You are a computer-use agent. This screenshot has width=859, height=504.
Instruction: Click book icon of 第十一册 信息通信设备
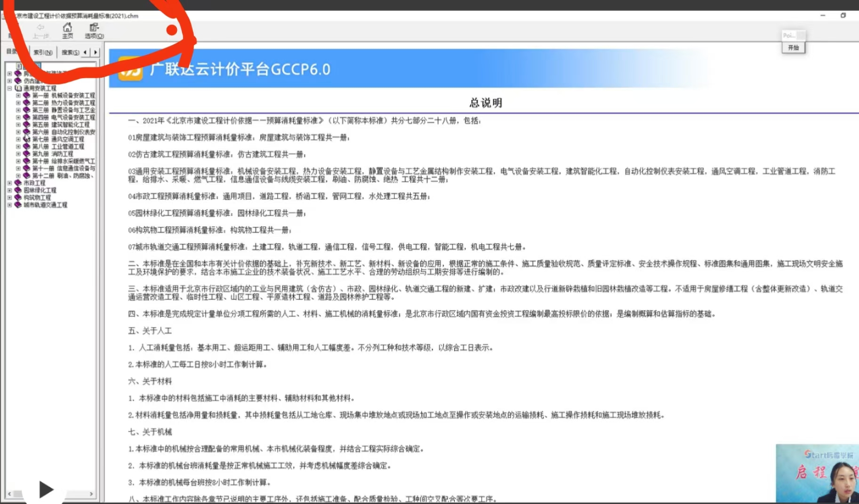tap(27, 168)
